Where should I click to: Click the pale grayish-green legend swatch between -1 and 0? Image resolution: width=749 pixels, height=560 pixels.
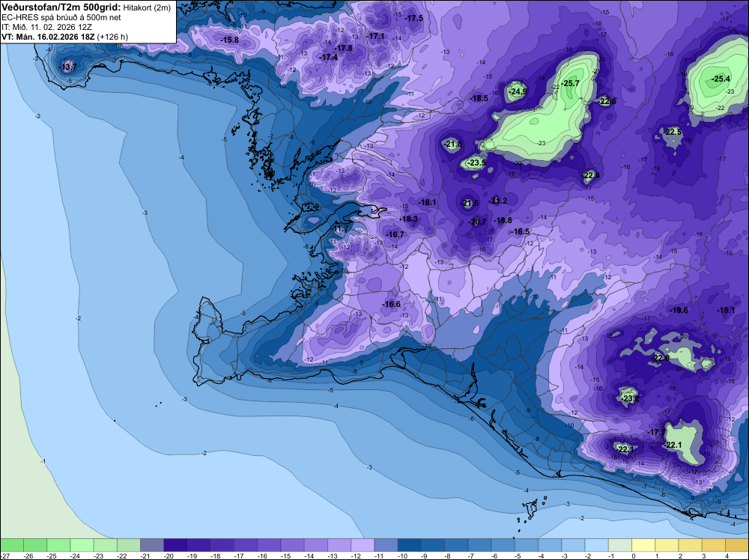(x=620, y=545)
